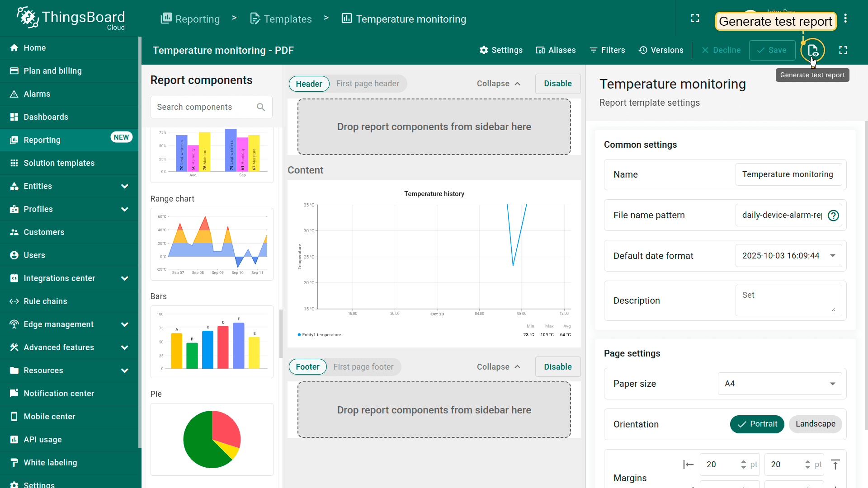Expand the Entities sidebar menu
Viewport: 868px width, 488px height.
coord(125,186)
